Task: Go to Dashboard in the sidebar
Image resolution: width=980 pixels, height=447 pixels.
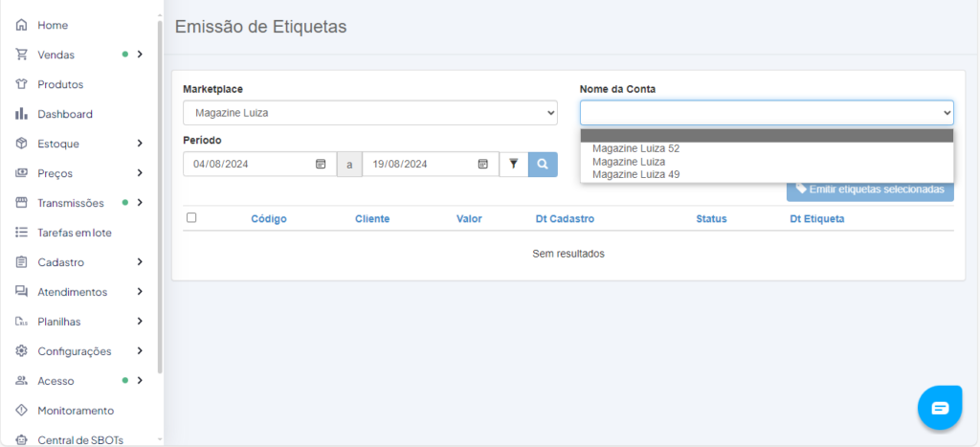Action: [x=65, y=115]
